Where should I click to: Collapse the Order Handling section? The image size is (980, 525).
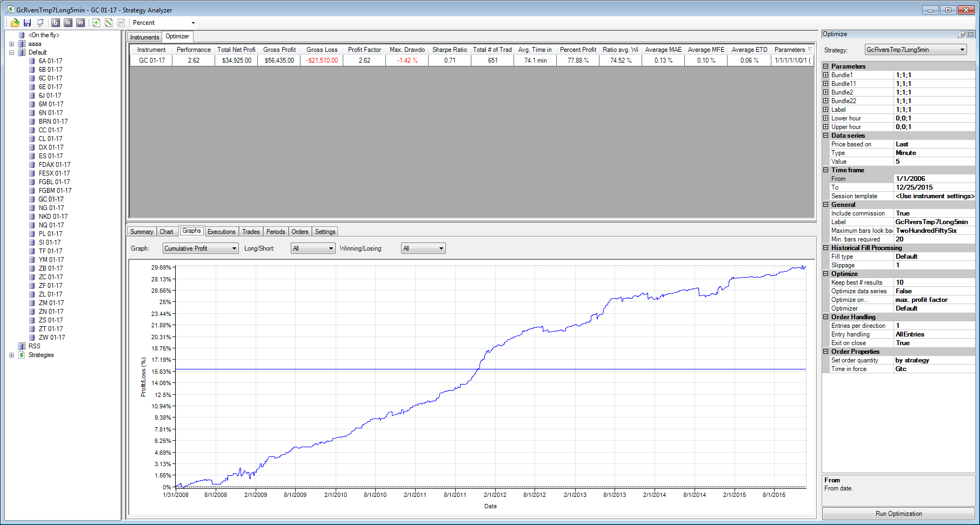pyautogui.click(x=826, y=317)
